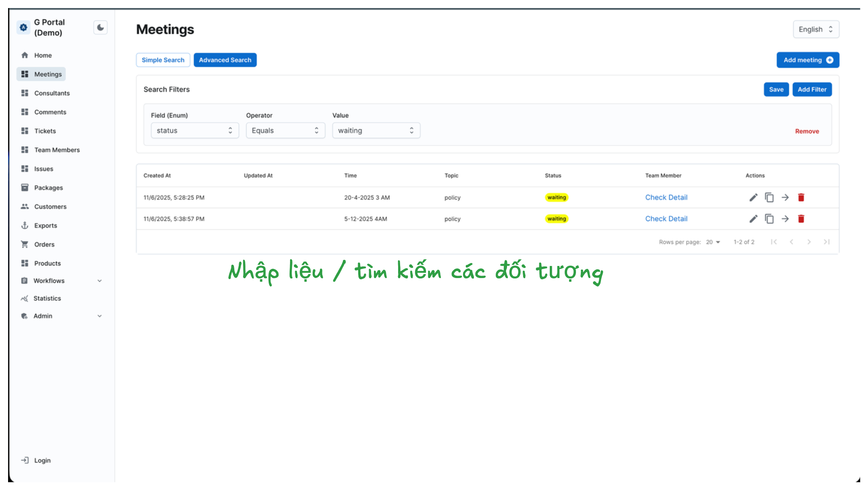The width and height of the screenshot is (868, 490).
Task: Open the Packages section icon
Action: click(24, 187)
